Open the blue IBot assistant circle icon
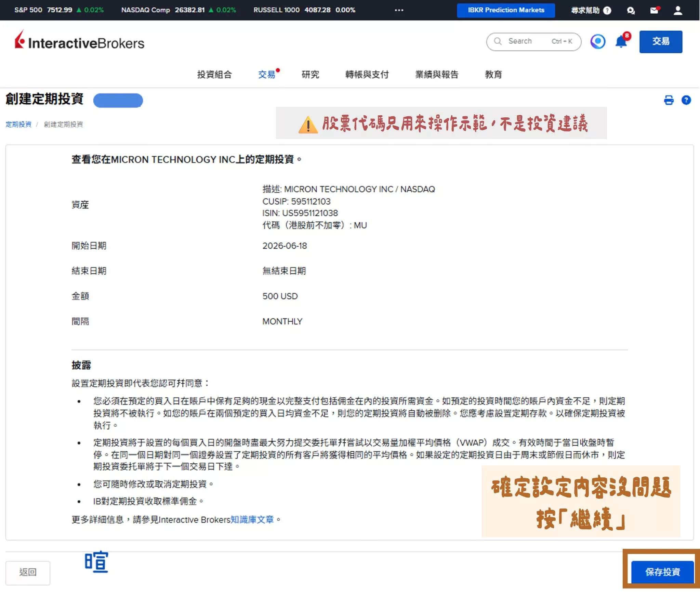Screen dimensions: 700x593 tap(598, 42)
